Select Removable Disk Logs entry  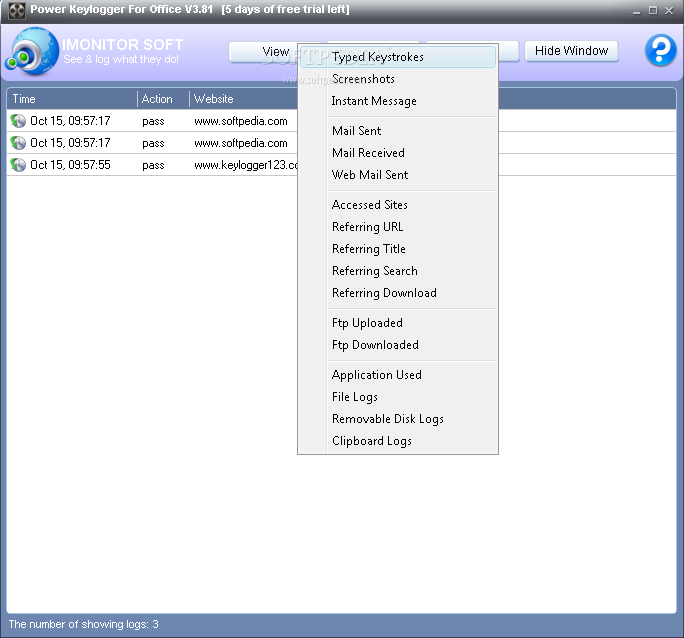[398, 419]
